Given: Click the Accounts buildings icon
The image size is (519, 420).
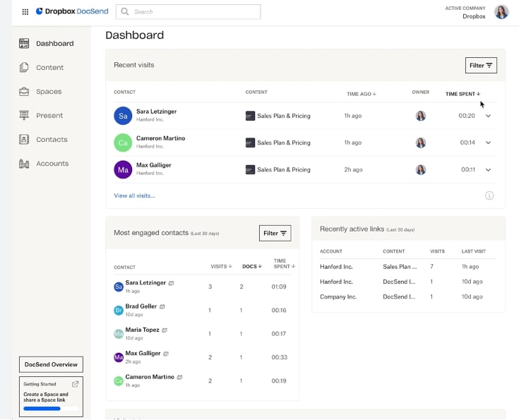Looking at the screenshot, I should tap(24, 164).
